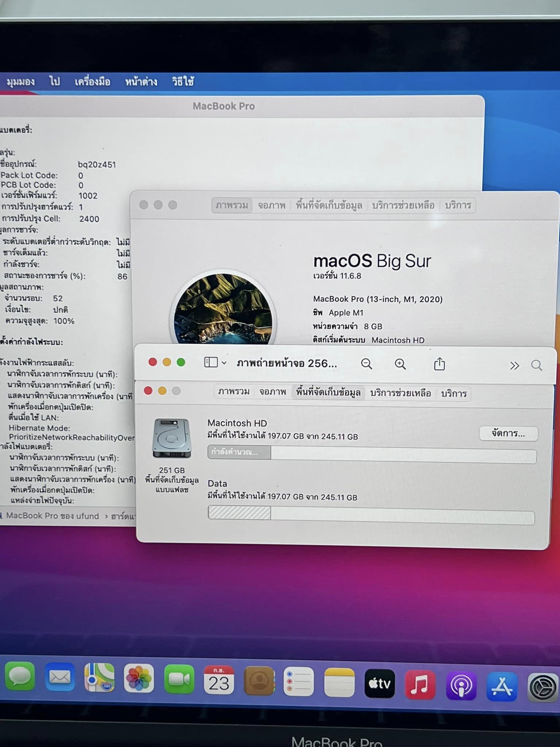Click the zoom in magnifier in Preview toolbar

coord(400,364)
